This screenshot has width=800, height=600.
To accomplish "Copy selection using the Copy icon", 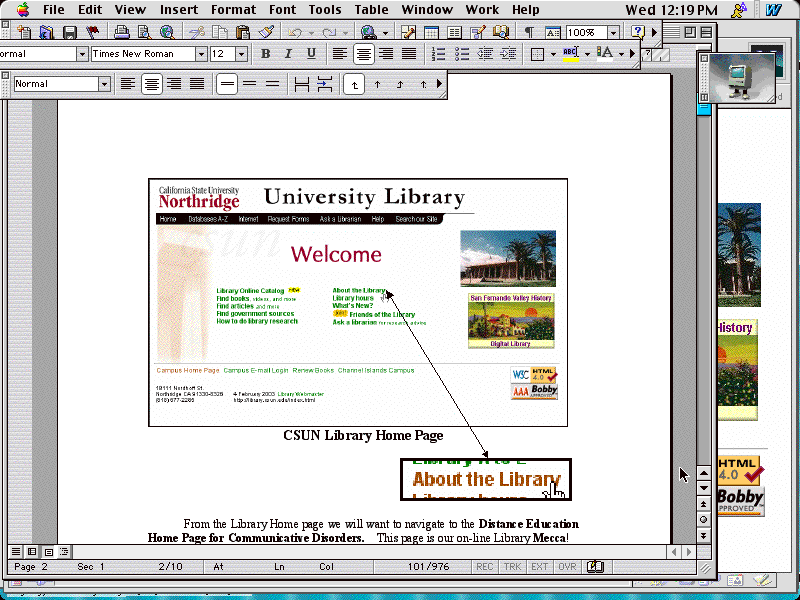I will [x=219, y=32].
